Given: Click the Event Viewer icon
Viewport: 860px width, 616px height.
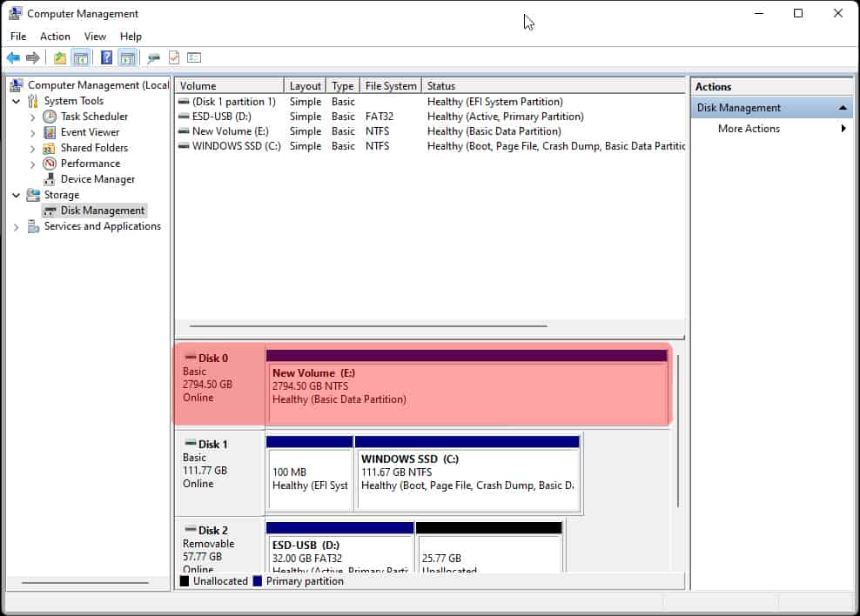Looking at the screenshot, I should 50,132.
